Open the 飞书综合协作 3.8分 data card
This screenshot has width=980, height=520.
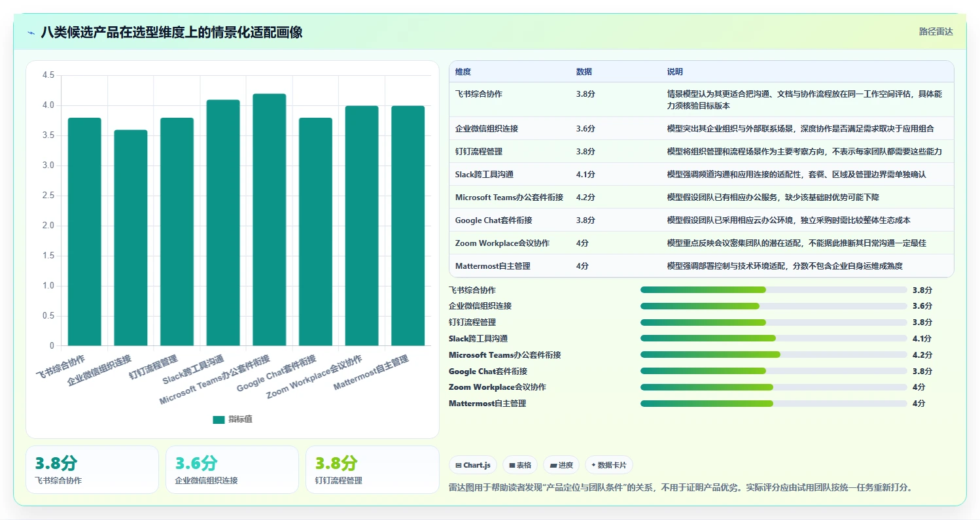[92, 470]
